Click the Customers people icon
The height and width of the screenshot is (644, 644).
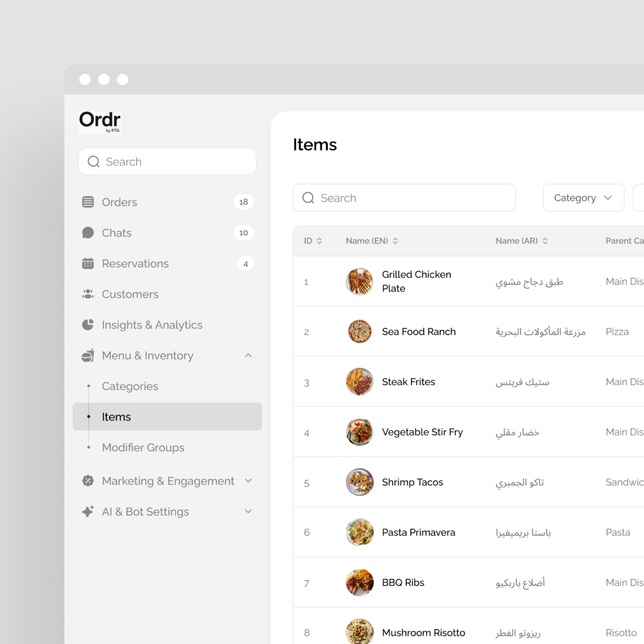[x=88, y=294]
